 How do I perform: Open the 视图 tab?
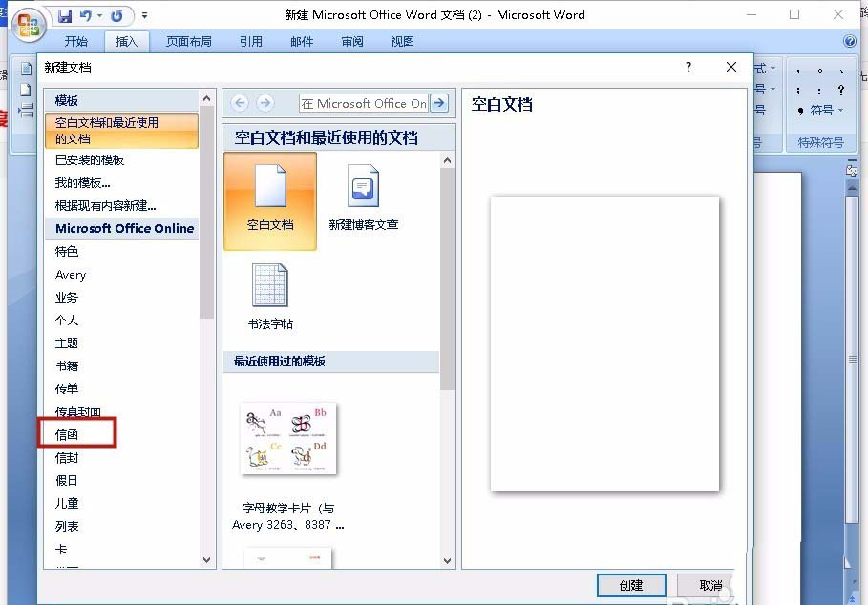coord(402,41)
